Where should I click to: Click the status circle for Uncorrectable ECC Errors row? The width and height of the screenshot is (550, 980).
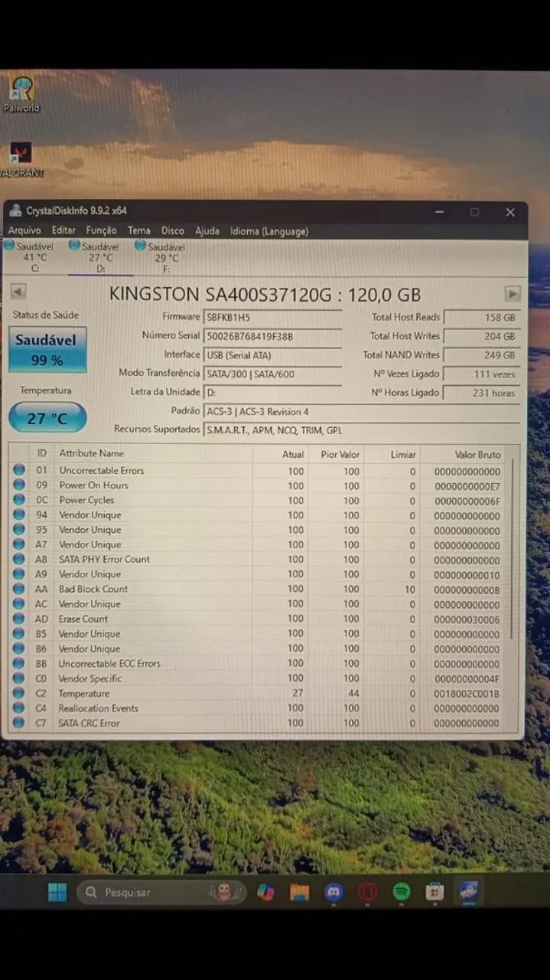[18, 663]
